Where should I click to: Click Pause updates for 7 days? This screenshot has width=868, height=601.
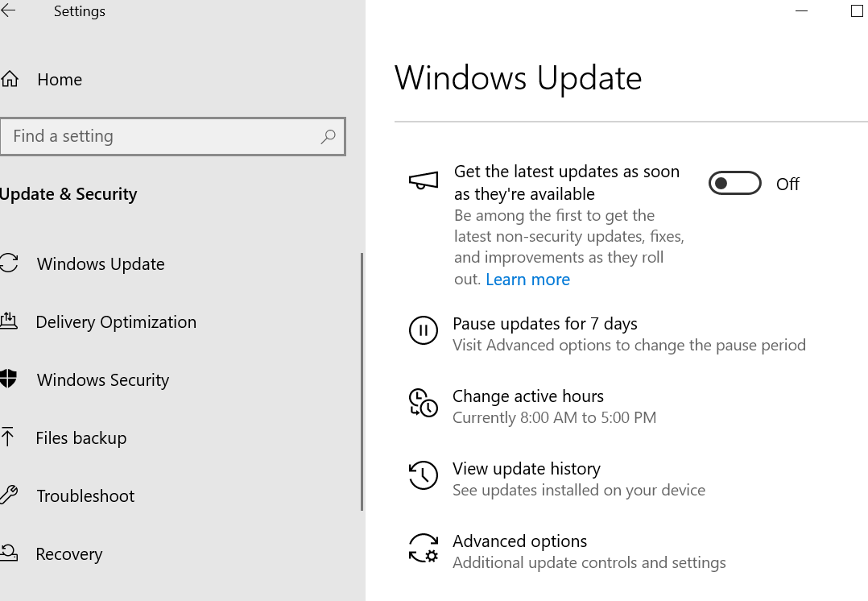click(545, 324)
